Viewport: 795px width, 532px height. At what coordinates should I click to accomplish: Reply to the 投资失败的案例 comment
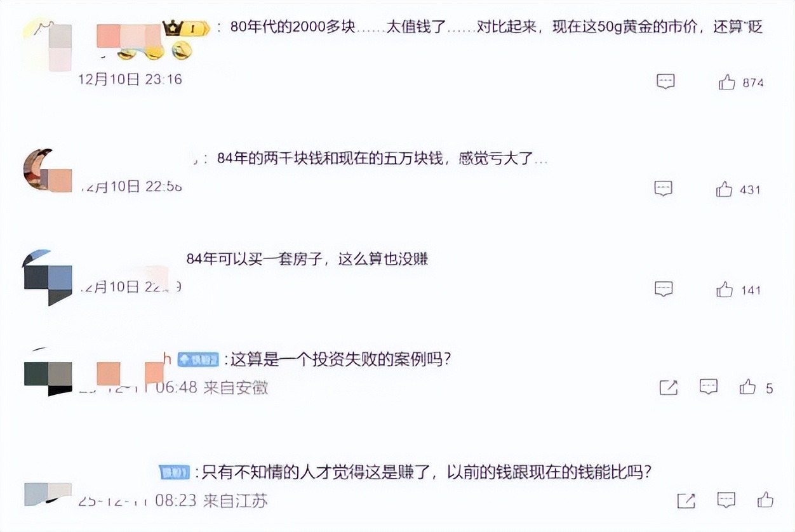pyautogui.click(x=709, y=387)
